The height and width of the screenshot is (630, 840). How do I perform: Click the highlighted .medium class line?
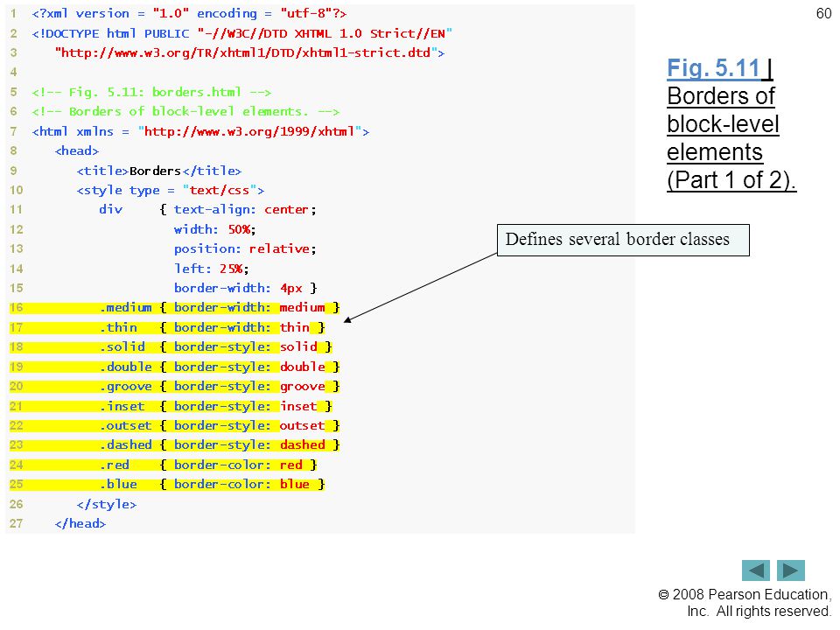coord(175,307)
